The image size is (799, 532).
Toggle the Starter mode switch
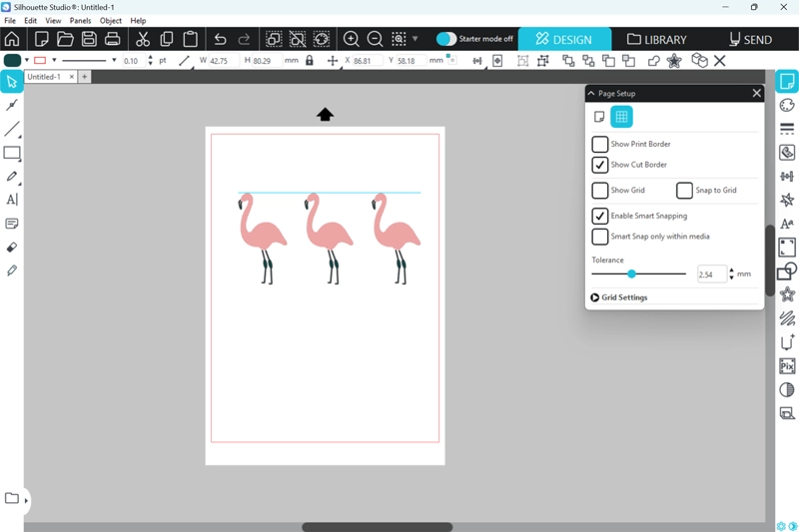[446, 39]
